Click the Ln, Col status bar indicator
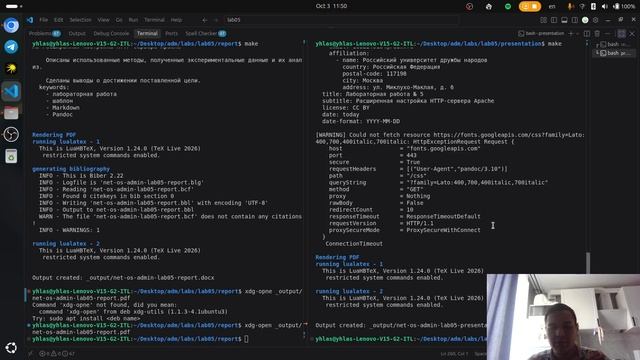640x360 pixels. (x=454, y=353)
